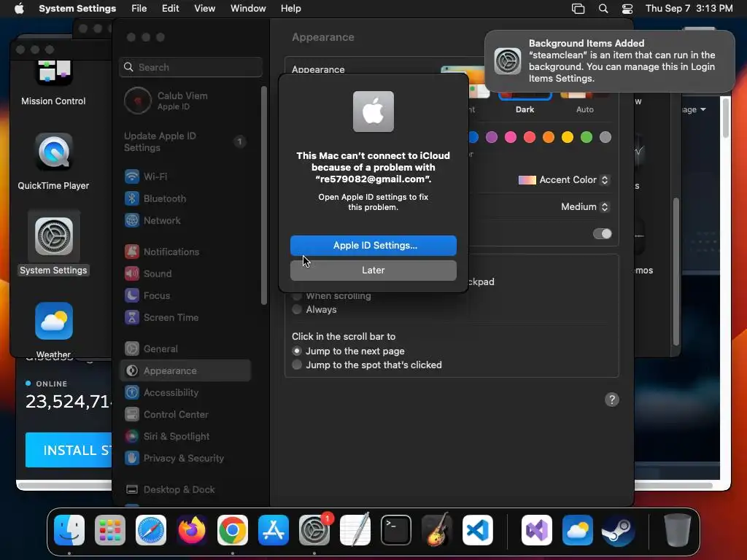Image resolution: width=747 pixels, height=560 pixels.
Task: Launch Firefox from the Dock
Action: [x=192, y=530]
